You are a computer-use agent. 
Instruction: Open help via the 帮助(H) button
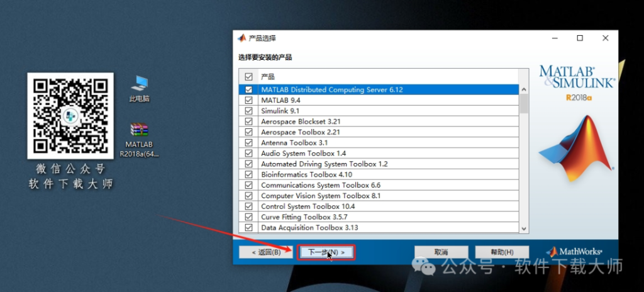click(502, 252)
